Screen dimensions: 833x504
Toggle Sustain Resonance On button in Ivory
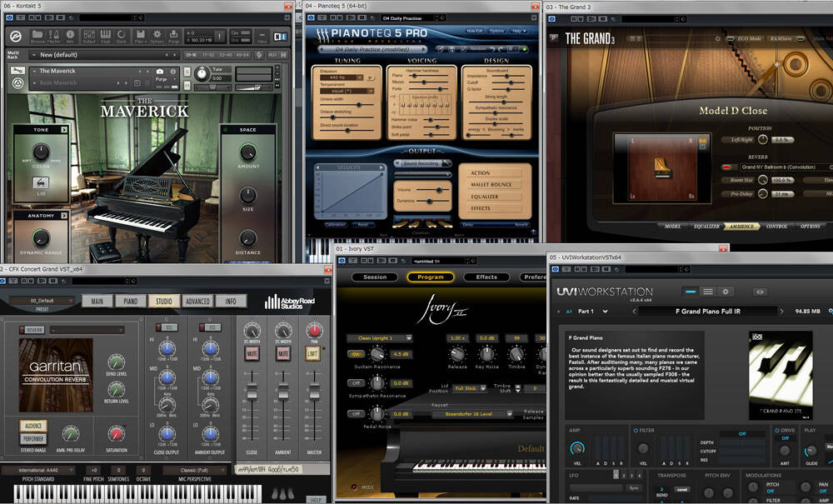355,354
